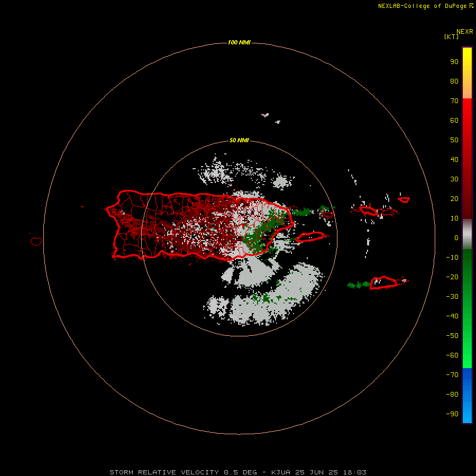Click the 20 value on velocity scale

point(454,199)
